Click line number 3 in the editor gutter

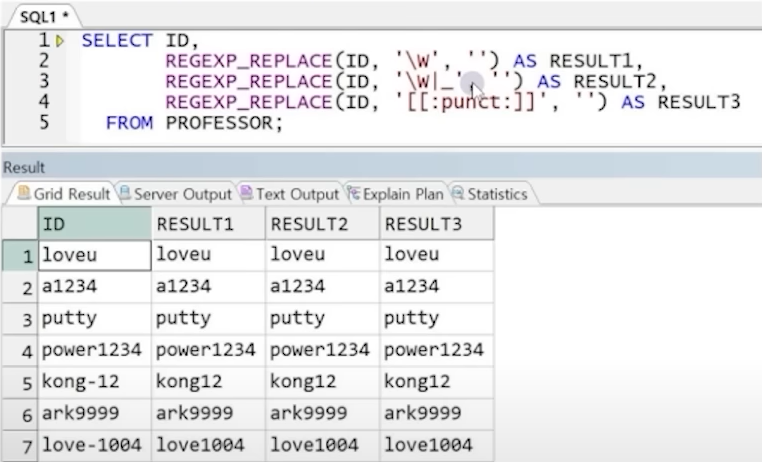[x=44, y=81]
